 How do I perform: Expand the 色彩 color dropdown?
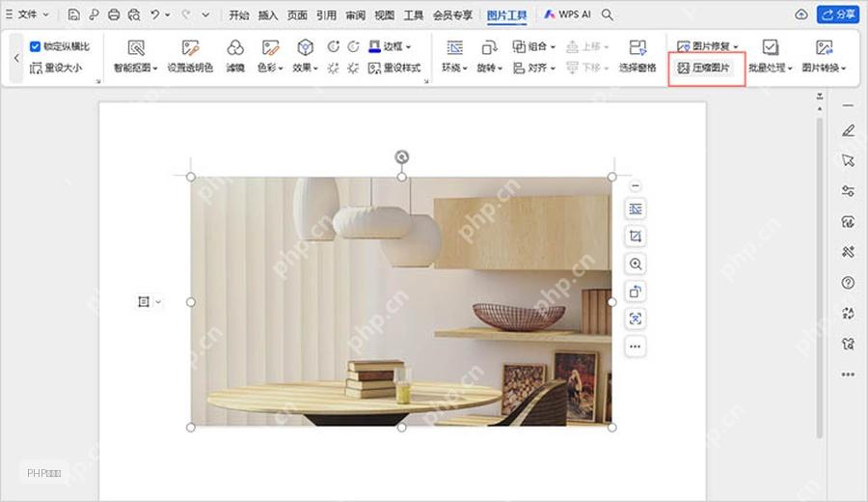(270, 57)
